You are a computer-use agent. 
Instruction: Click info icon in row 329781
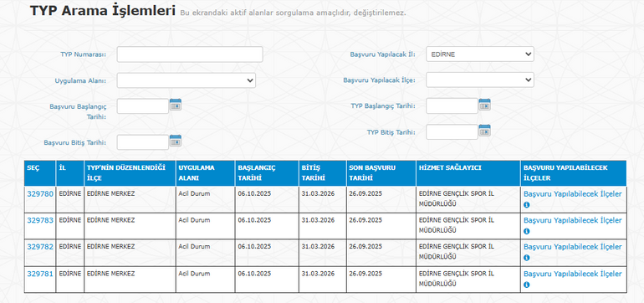[527, 285]
